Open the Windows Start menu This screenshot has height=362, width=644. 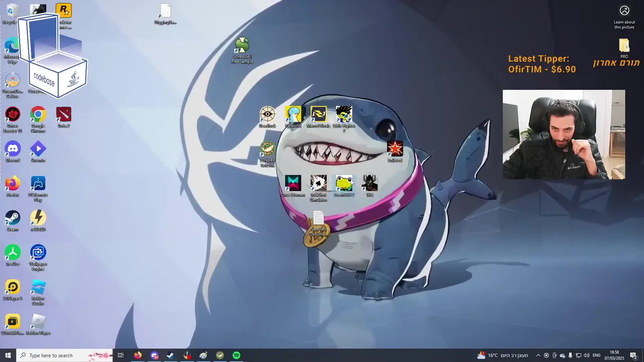(x=8, y=355)
